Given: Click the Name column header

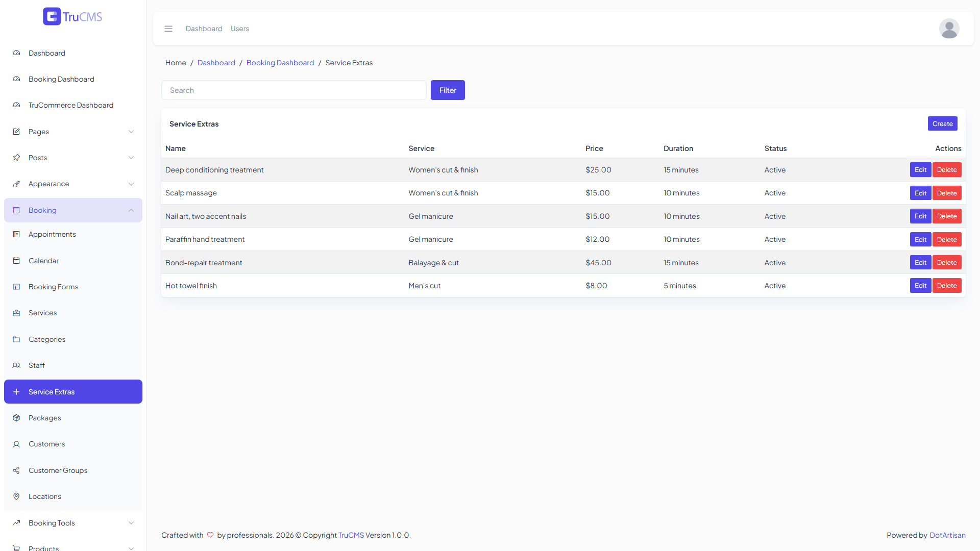Looking at the screenshot, I should [x=176, y=148].
